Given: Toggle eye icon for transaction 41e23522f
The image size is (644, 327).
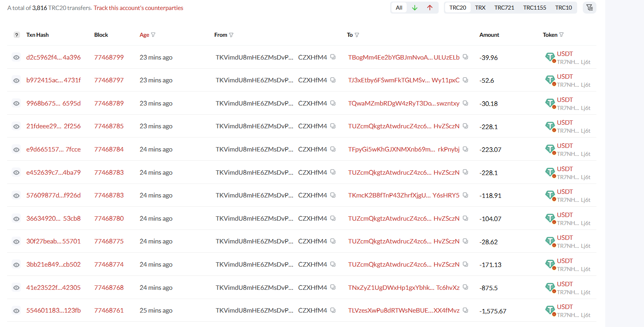Looking at the screenshot, I should (16, 288).
